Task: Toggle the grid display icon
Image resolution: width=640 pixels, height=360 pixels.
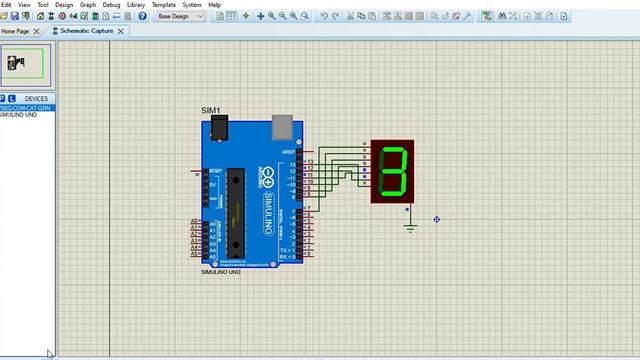Action: (x=231, y=16)
